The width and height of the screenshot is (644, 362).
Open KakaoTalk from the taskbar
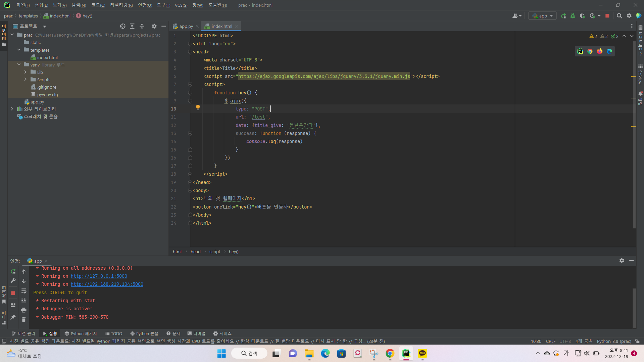(x=422, y=353)
